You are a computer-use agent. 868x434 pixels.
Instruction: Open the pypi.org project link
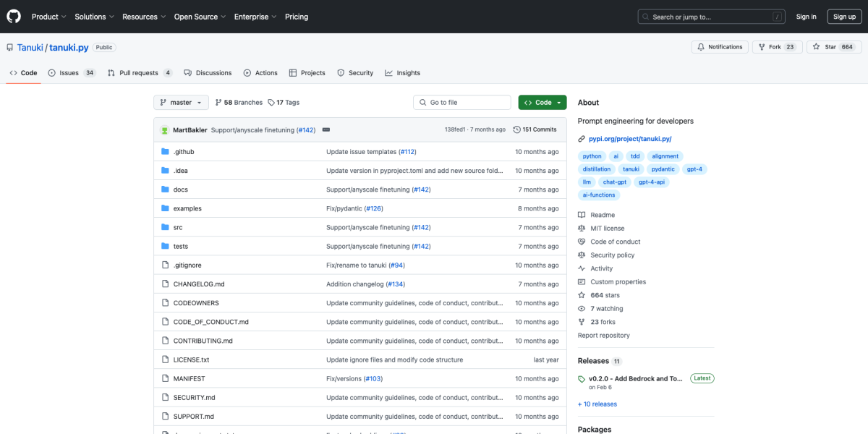pos(629,139)
